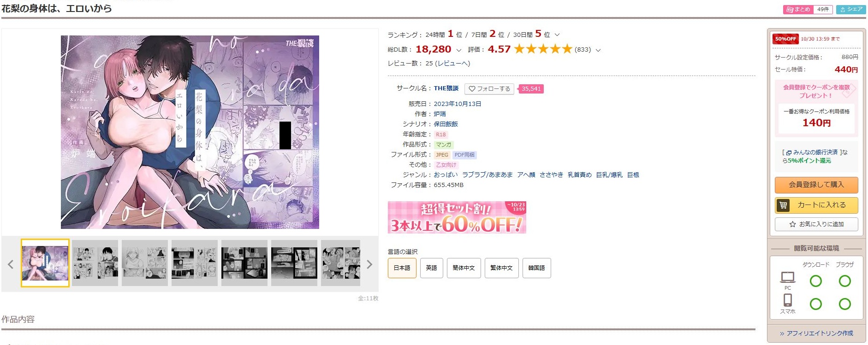Open the ラブラブ/あまあま genre tag
This screenshot has width=868, height=345.
click(487, 175)
